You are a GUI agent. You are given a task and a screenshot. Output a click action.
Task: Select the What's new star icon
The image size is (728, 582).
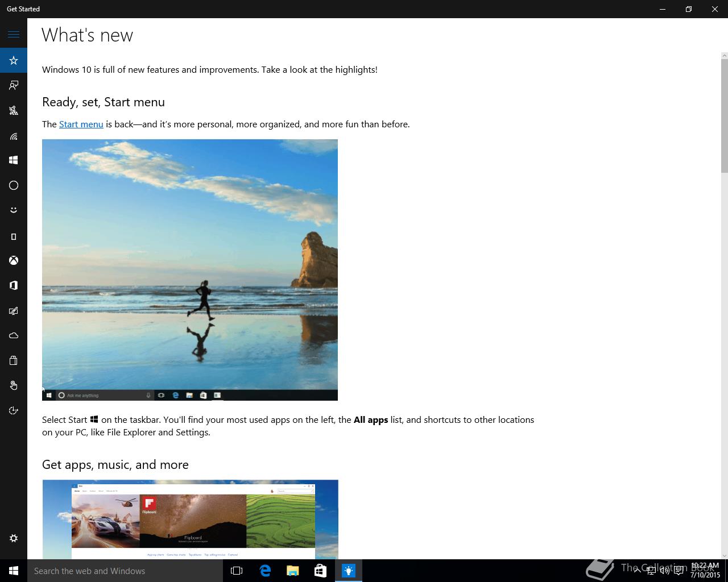pyautogui.click(x=14, y=60)
